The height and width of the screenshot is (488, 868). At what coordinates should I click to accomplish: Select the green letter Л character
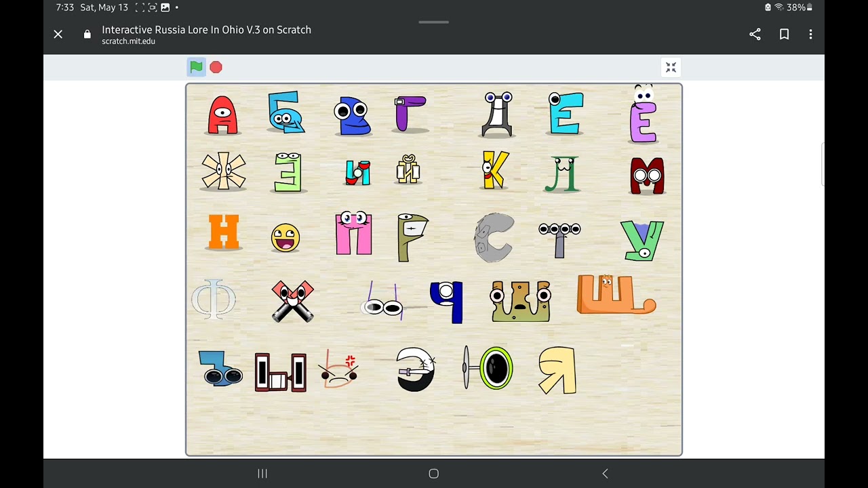point(562,174)
